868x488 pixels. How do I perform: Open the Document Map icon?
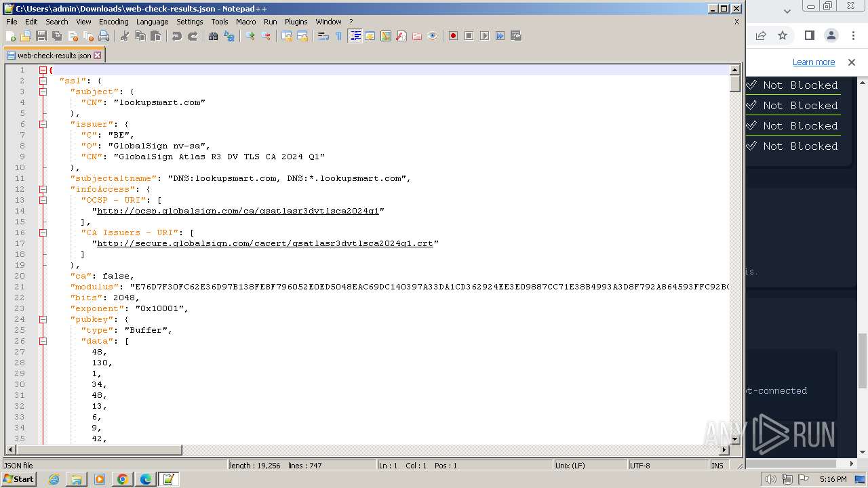tap(386, 36)
